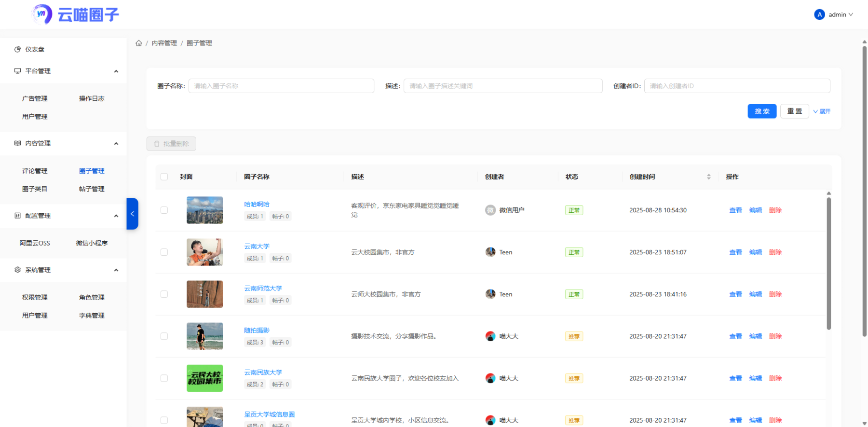Sort by 创建时间 column sort icon
This screenshot has width=868, height=427.
point(708,177)
